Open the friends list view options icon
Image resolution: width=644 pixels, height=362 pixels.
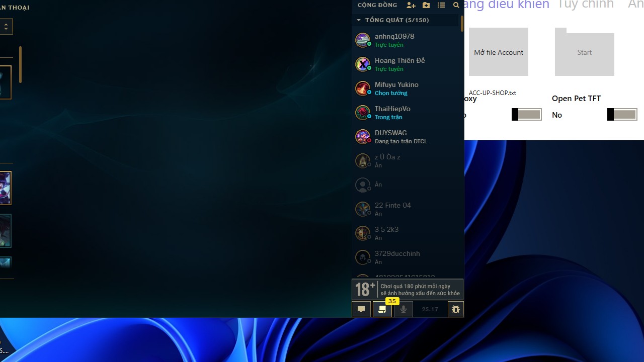441,5
